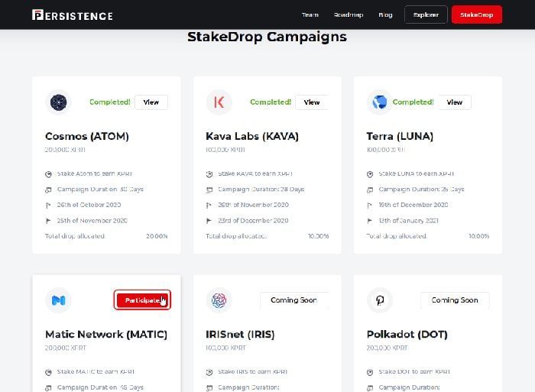Click the red StakeDrop header button
535x392 pixels.
coord(477,15)
